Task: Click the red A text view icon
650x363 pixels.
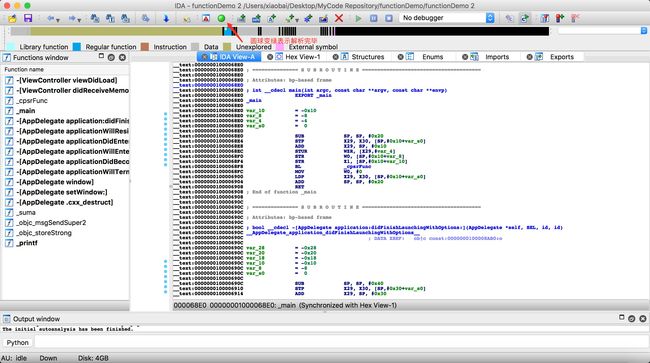Action: click(206, 18)
